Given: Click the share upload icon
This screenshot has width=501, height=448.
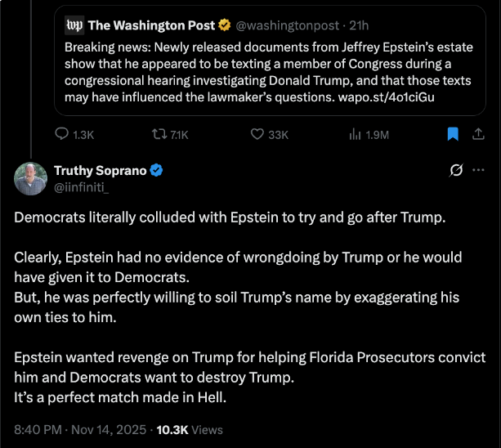Looking at the screenshot, I should (x=479, y=134).
